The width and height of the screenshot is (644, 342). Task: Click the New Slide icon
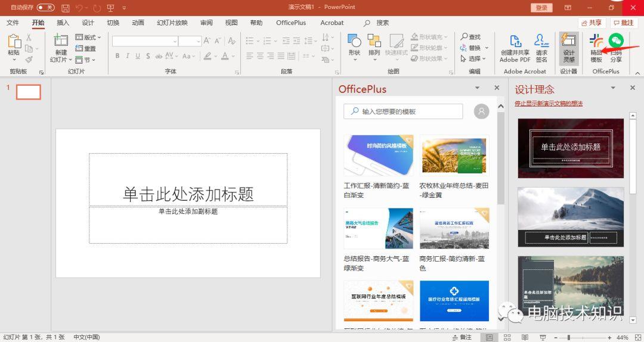click(61, 41)
